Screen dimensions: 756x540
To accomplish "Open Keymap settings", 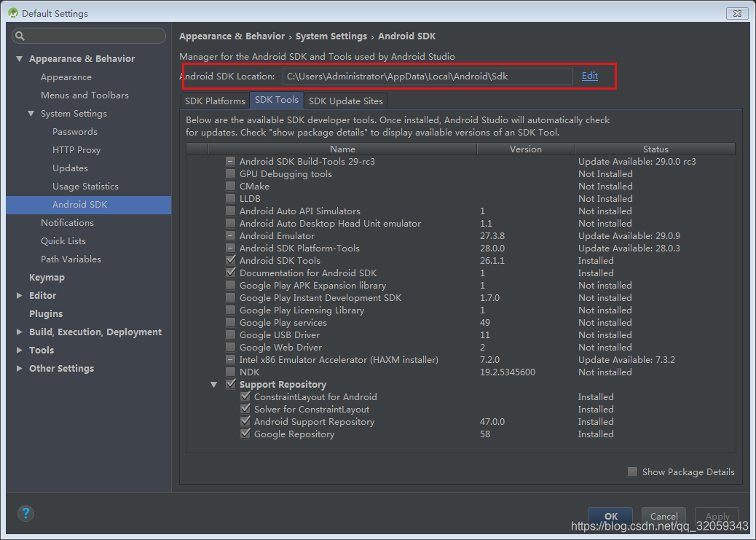I will 47,278.
